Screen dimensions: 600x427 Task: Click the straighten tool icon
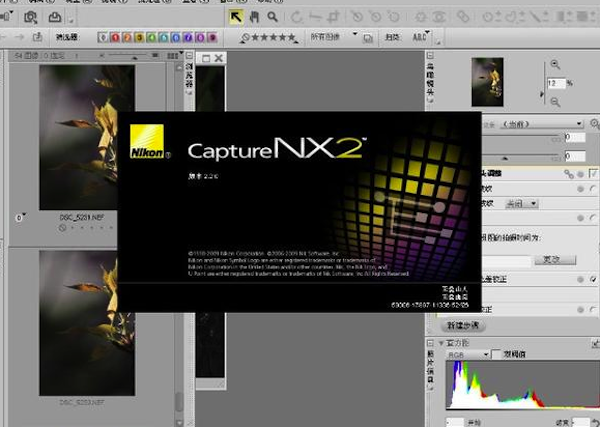(315, 17)
